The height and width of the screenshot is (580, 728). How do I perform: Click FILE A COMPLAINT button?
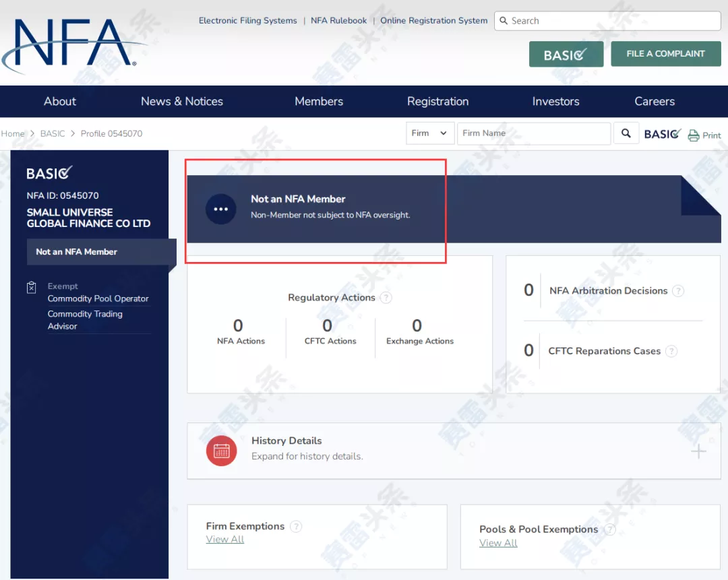click(666, 54)
